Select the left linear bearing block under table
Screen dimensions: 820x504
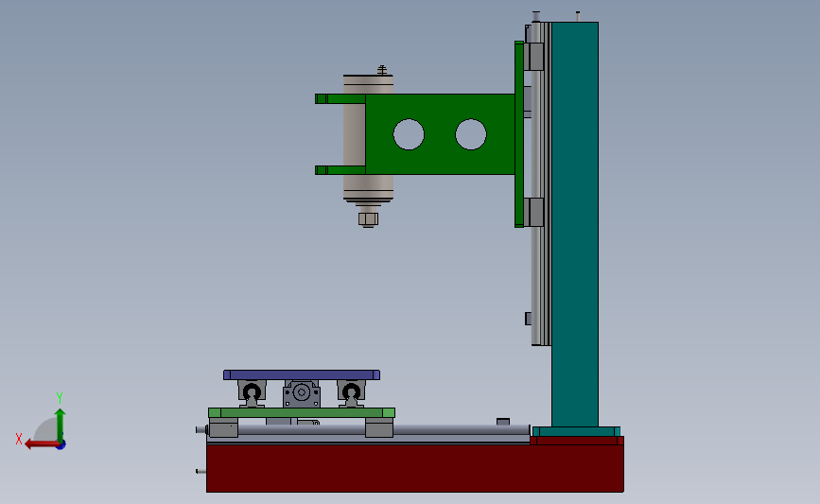click(252, 393)
